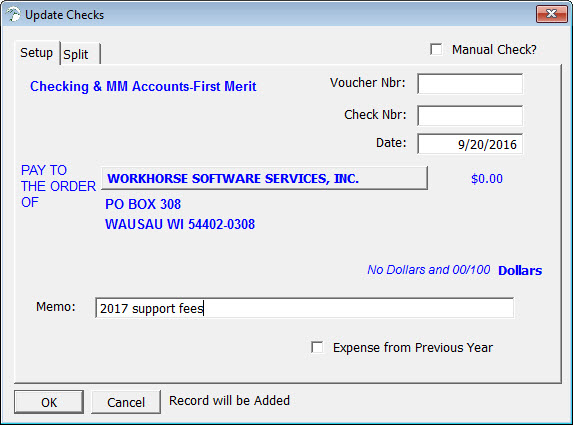This screenshot has width=573, height=425.
Task: Focus the Voucher Nbr input field
Action: (x=470, y=84)
